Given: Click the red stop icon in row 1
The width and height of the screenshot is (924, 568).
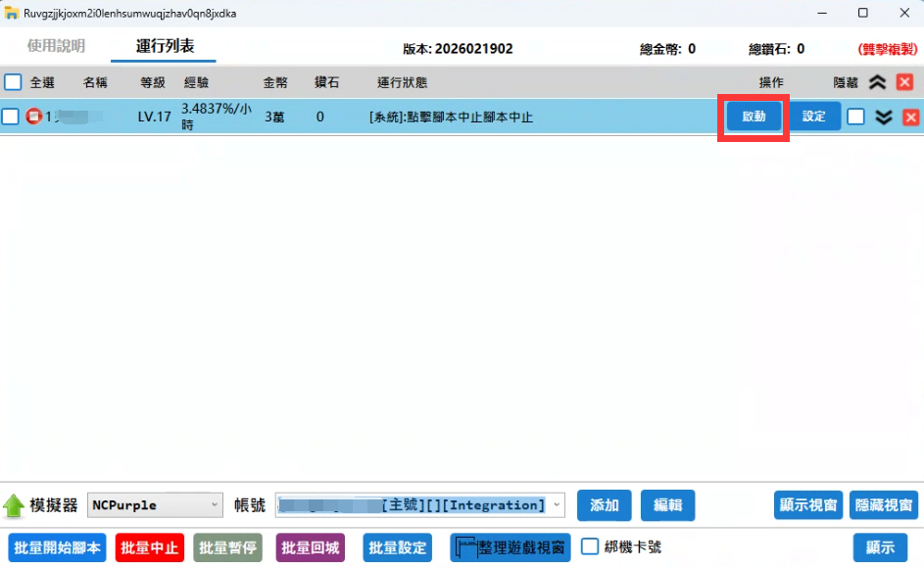Looking at the screenshot, I should (33, 118).
